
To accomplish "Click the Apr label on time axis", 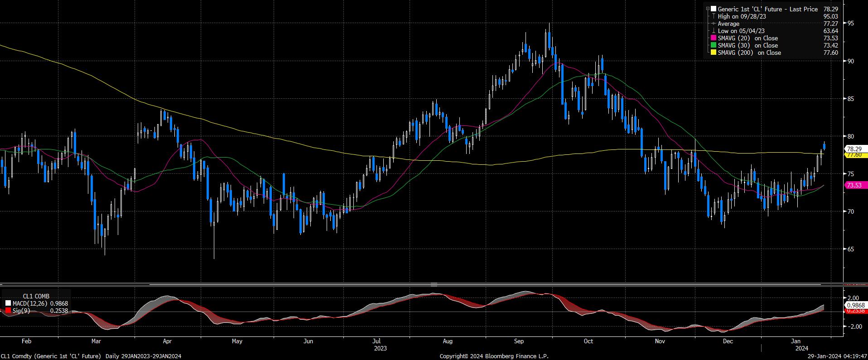I will coord(167,341).
